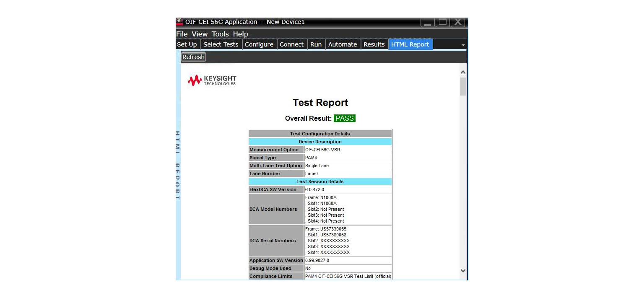This screenshot has width=644, height=298.
Task: Switch to the Set Up tab
Action: pyautogui.click(x=187, y=44)
